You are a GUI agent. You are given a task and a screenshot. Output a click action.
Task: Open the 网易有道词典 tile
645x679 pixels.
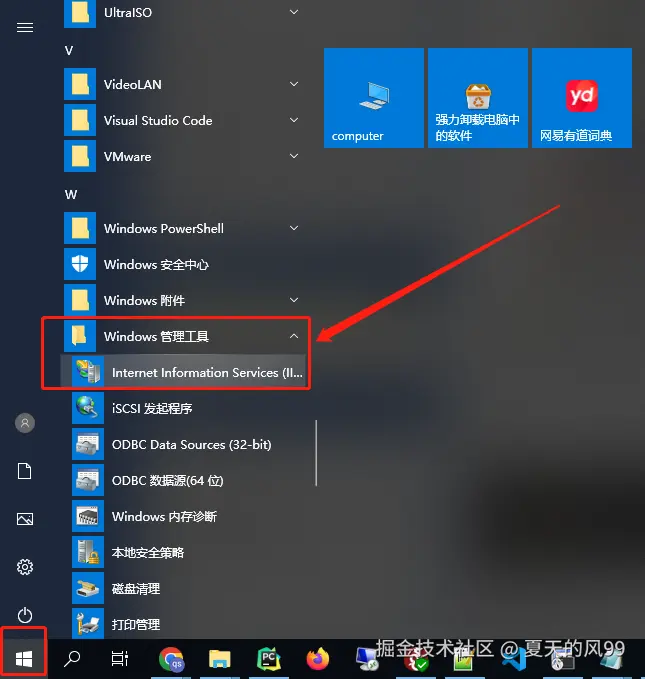(x=582, y=98)
